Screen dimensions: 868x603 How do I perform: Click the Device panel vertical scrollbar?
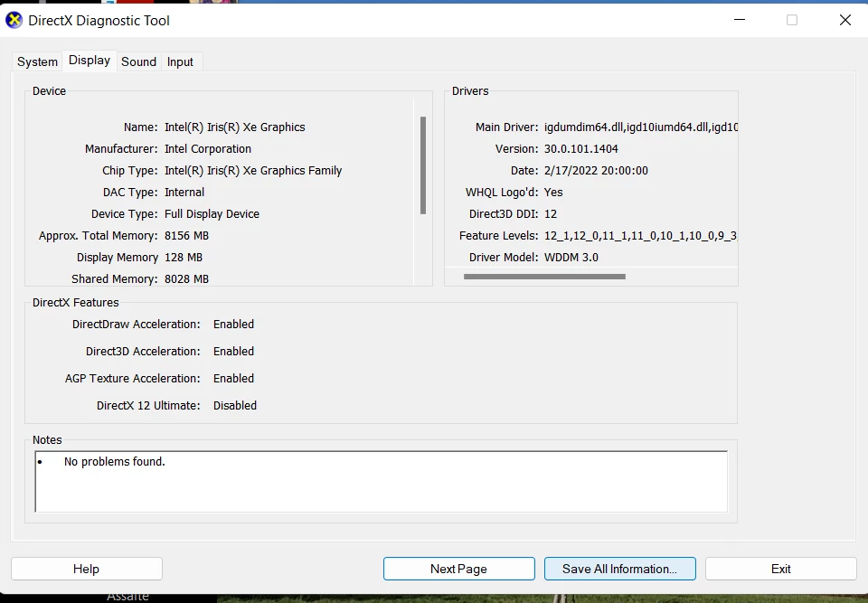click(423, 165)
